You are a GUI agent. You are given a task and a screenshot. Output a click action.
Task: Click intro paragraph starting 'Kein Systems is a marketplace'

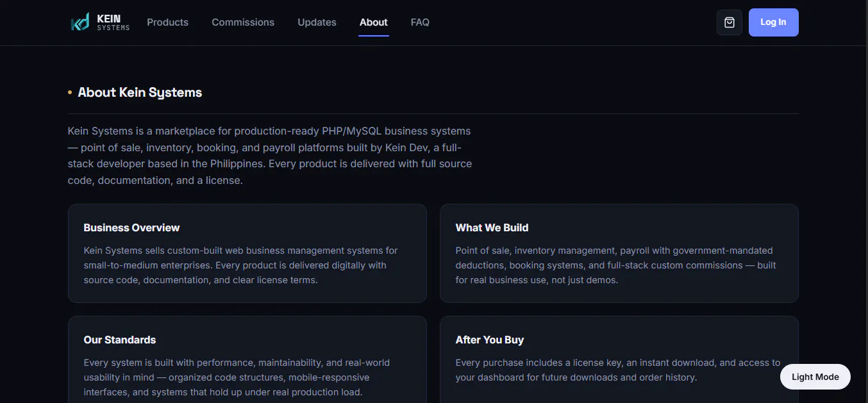(x=270, y=156)
